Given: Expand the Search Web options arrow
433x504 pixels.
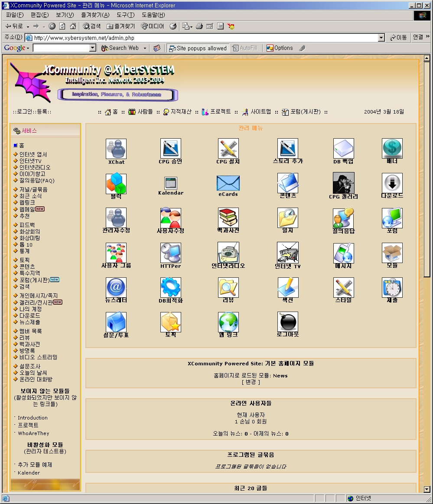Looking at the screenshot, I should (145, 48).
